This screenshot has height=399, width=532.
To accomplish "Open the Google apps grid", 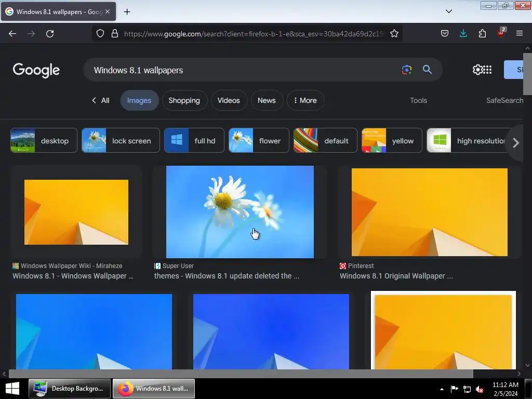I will coord(487,70).
